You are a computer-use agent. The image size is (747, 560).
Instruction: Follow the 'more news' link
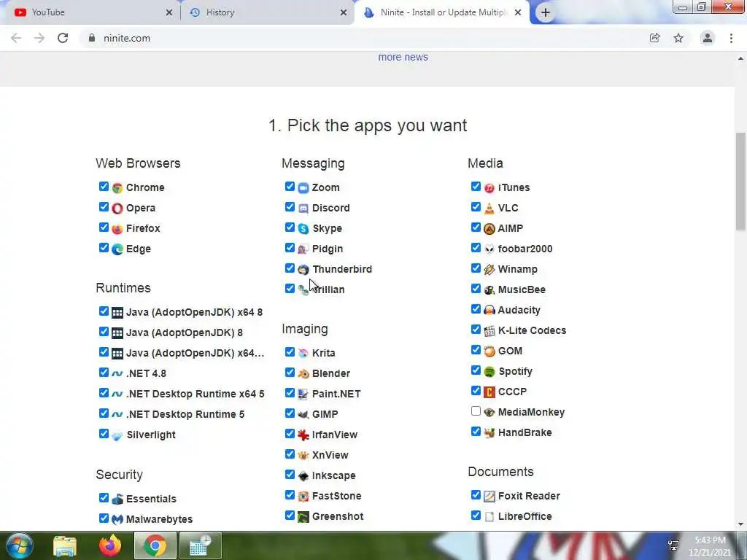coord(403,57)
